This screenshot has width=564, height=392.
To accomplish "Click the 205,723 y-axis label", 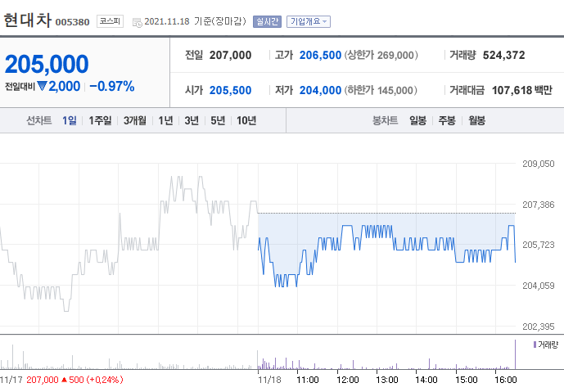I will pyautogui.click(x=539, y=245).
